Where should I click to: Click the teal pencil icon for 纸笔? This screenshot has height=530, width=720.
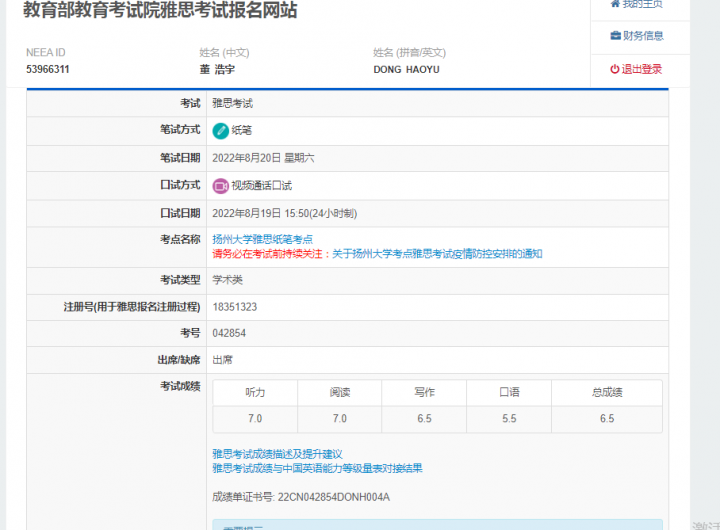click(x=221, y=130)
